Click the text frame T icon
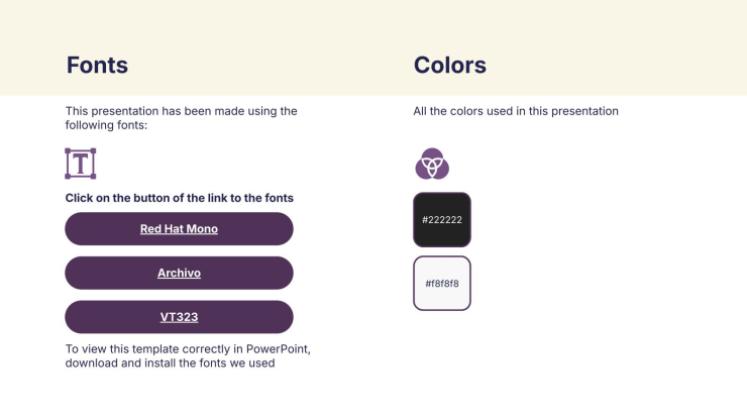Image resolution: width=747 pixels, height=420 pixels. click(x=80, y=163)
